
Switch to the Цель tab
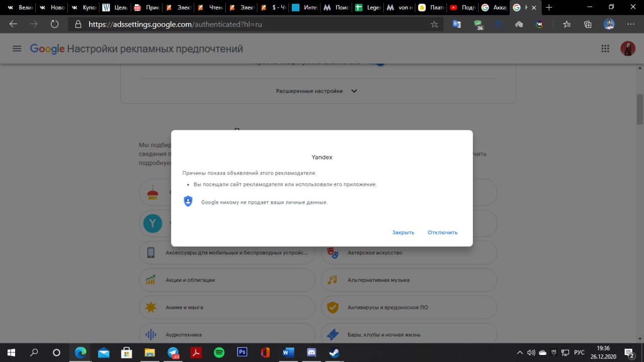click(x=115, y=8)
